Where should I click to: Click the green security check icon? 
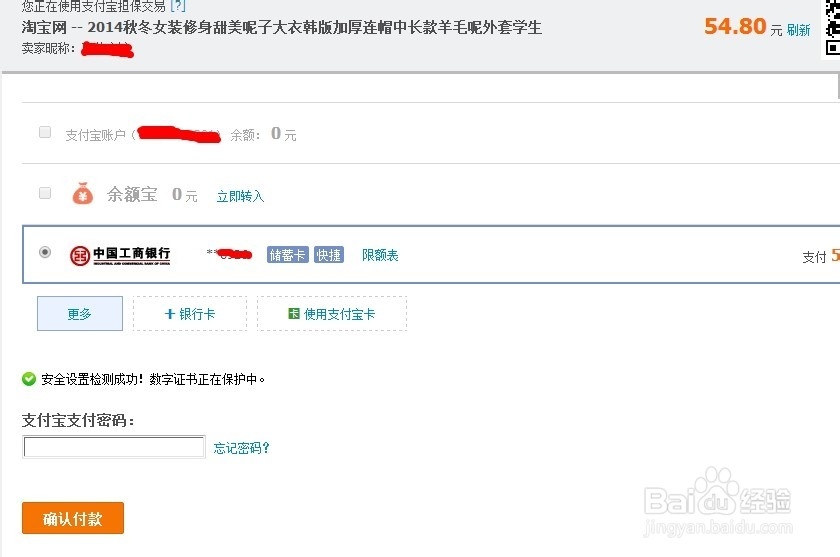pos(29,379)
